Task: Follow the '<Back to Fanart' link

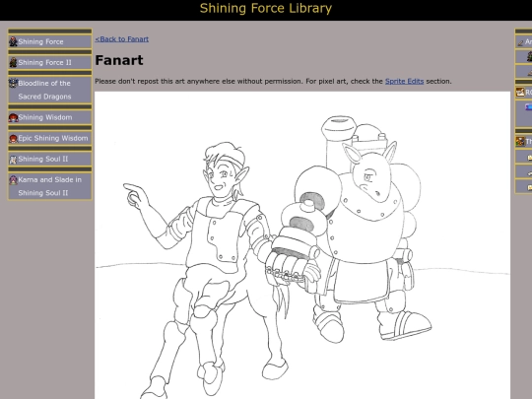Action: (122, 39)
